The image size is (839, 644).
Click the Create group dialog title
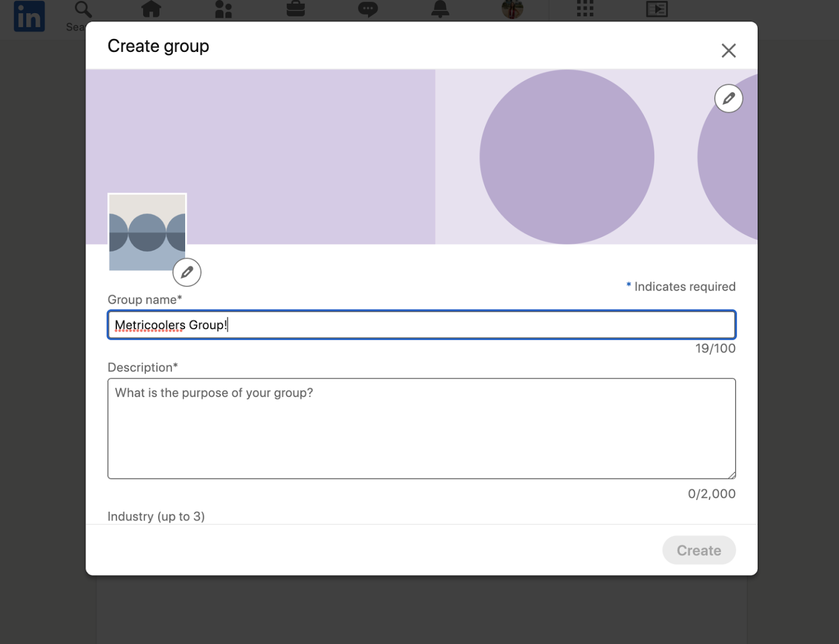click(158, 46)
